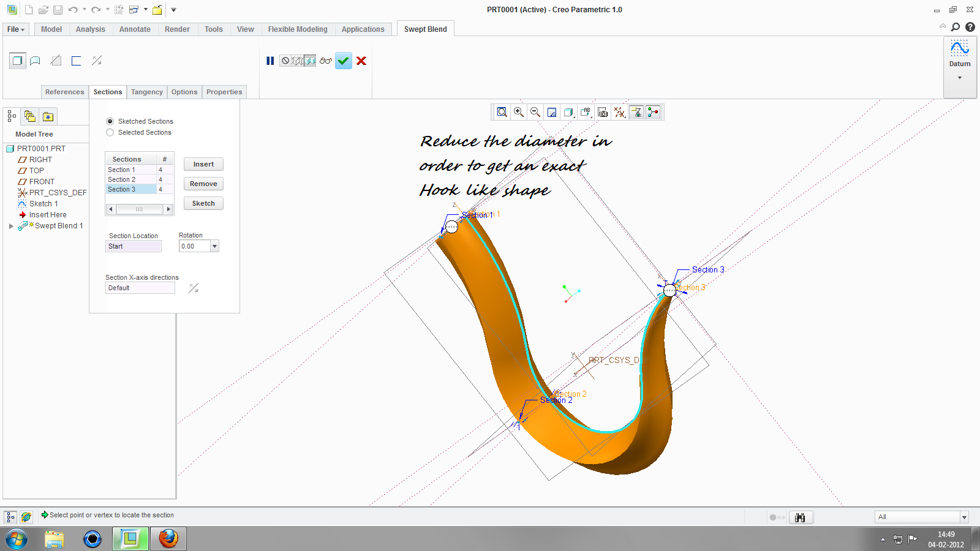Click the Refit zoom icon
Screen dimensions: 980x551
tap(502, 112)
